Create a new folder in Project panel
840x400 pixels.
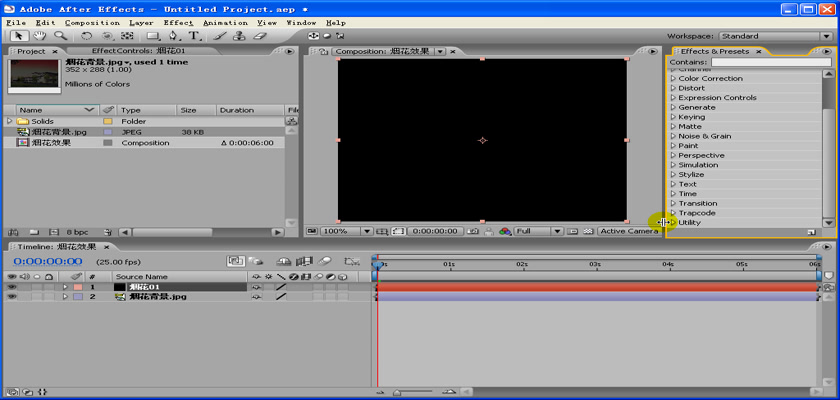[x=34, y=232]
